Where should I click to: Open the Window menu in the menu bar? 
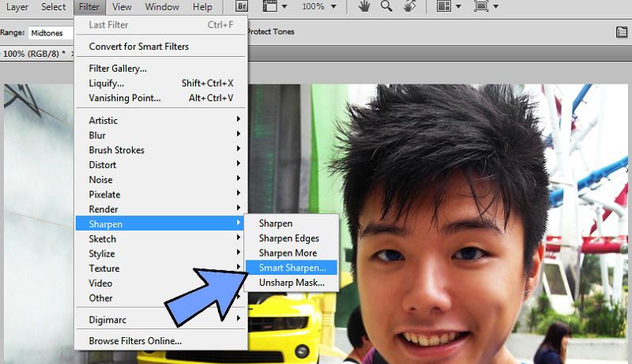(162, 7)
